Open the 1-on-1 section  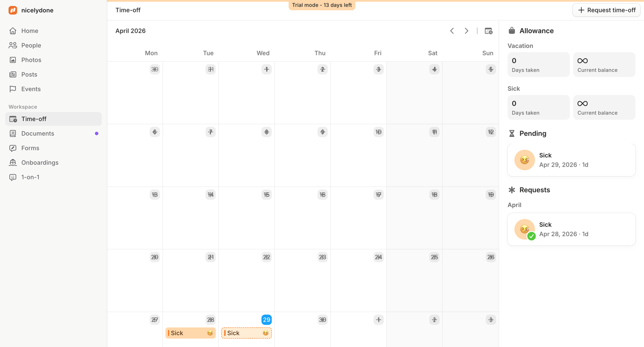point(53,177)
